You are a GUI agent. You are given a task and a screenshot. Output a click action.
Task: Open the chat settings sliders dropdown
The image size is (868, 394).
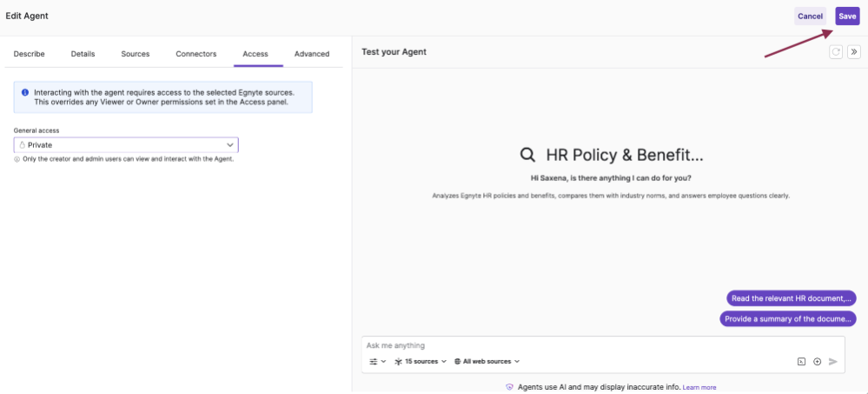point(378,361)
